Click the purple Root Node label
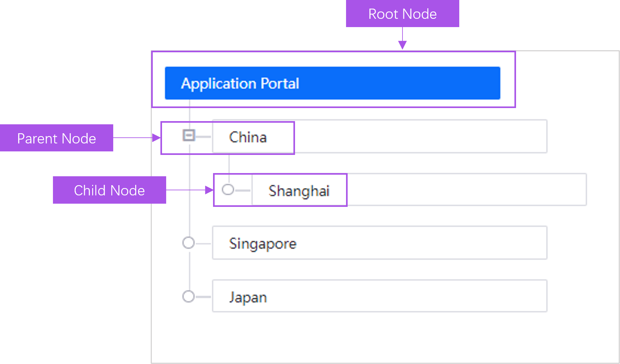 (x=402, y=14)
